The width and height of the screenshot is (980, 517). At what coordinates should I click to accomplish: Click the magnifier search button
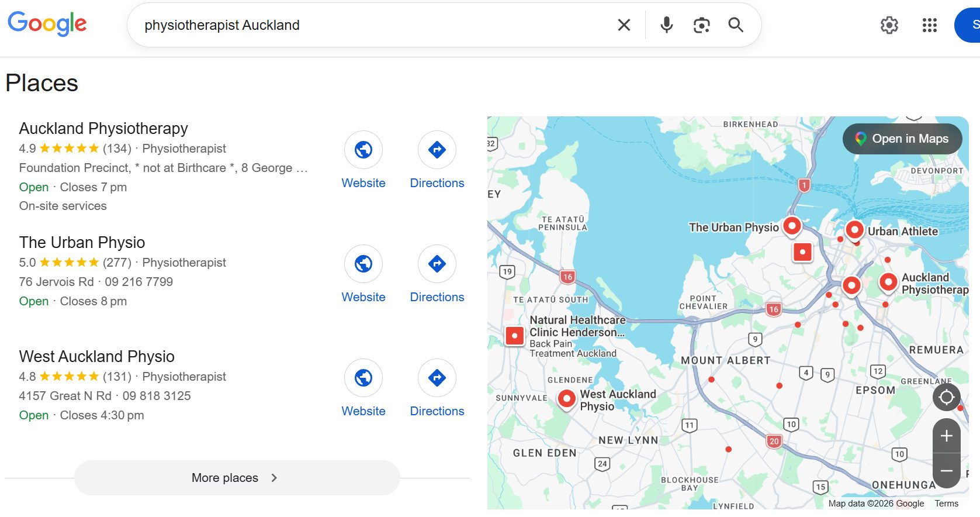pyautogui.click(x=736, y=25)
